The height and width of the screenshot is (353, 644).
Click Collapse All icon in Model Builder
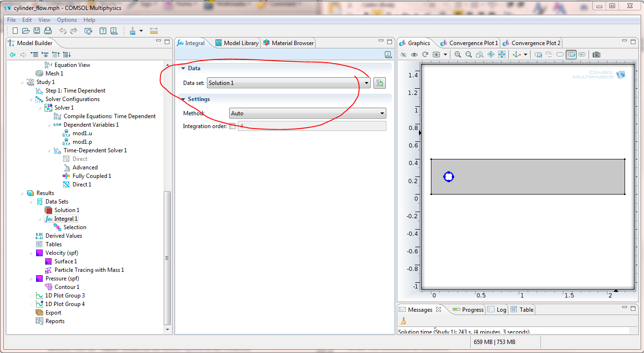56,55
